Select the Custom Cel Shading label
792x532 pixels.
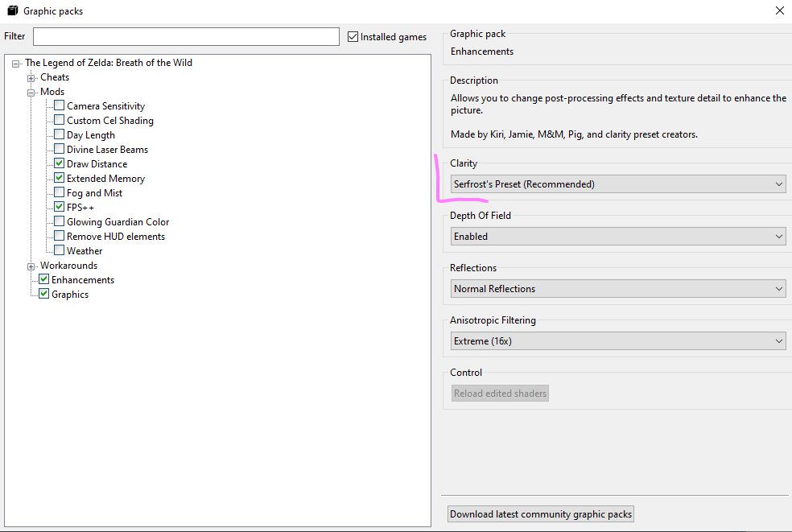110,121
